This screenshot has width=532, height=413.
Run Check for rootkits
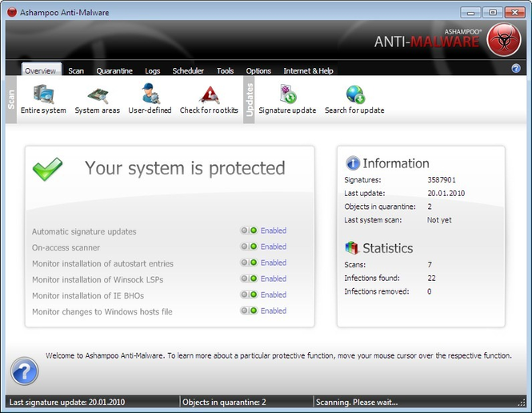pos(209,99)
